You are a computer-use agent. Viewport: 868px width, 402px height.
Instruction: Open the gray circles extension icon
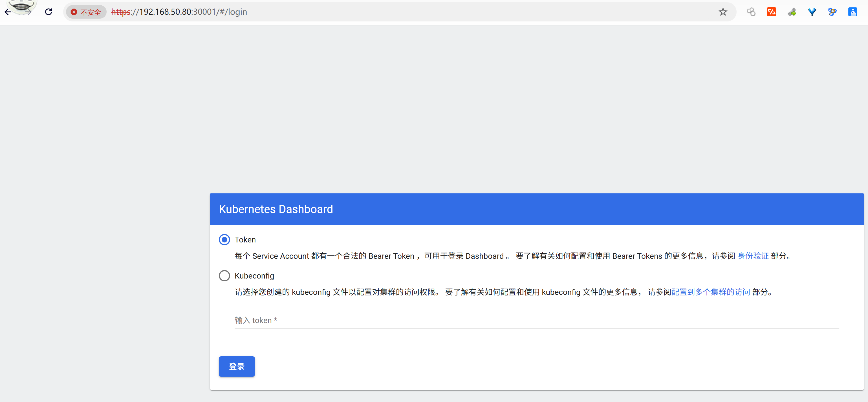751,12
